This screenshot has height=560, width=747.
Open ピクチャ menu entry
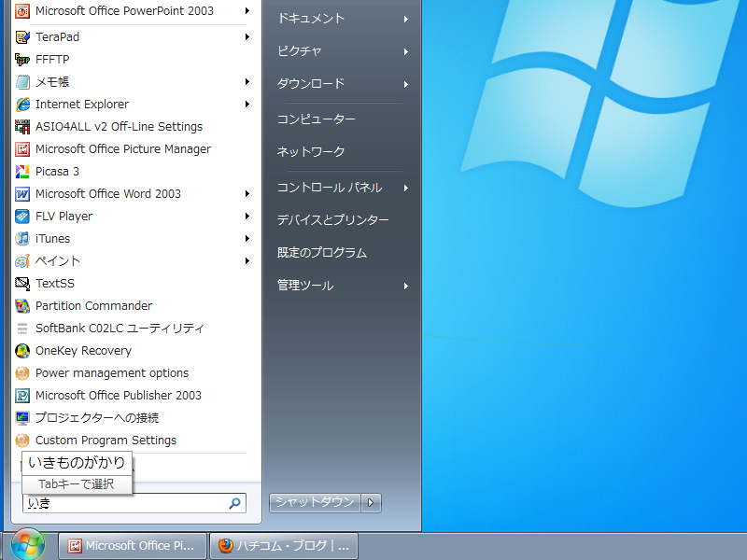pyautogui.click(x=300, y=50)
